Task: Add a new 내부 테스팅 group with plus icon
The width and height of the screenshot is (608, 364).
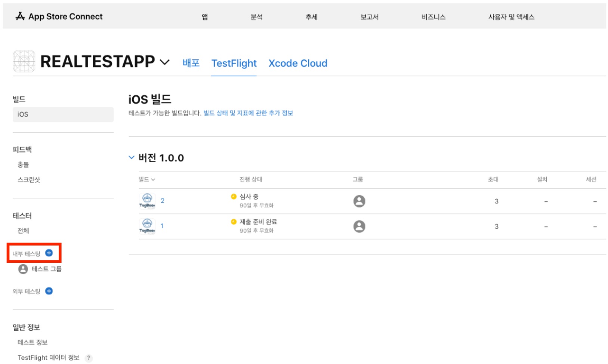Action: (49, 253)
